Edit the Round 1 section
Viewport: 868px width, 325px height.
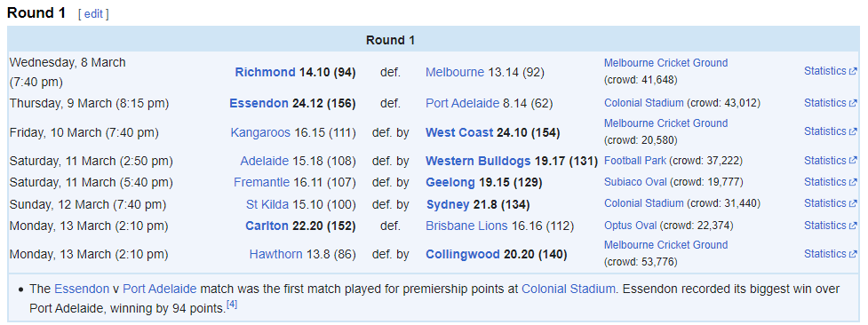[93, 14]
